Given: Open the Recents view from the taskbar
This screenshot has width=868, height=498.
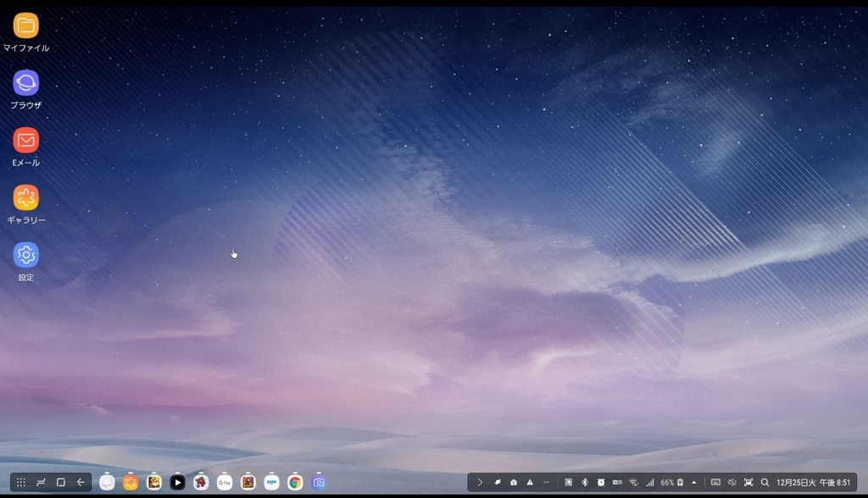Looking at the screenshot, I should pyautogui.click(x=60, y=482).
